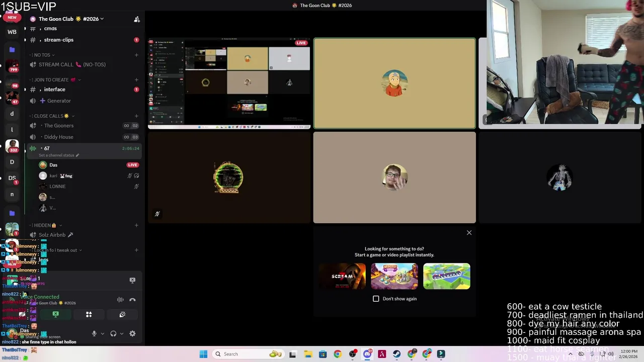The width and height of the screenshot is (644, 362).
Task: Collapse the JOIN TO CREATE category
Action: 55,80
